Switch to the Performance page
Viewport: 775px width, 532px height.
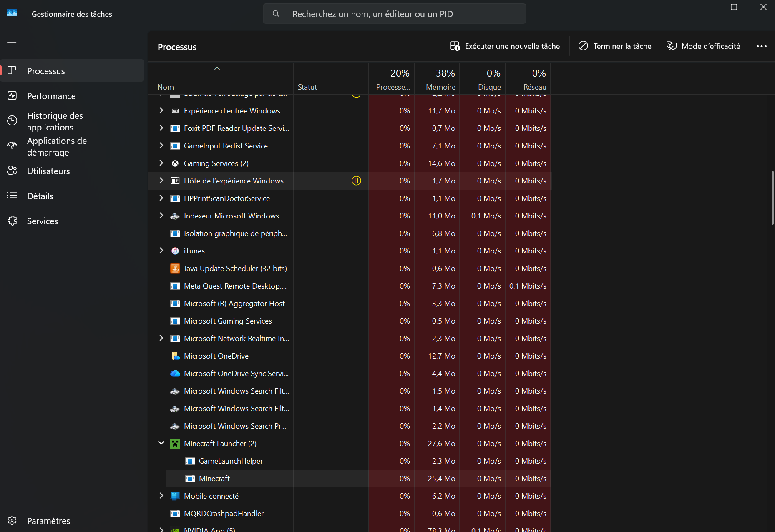pyautogui.click(x=73, y=96)
